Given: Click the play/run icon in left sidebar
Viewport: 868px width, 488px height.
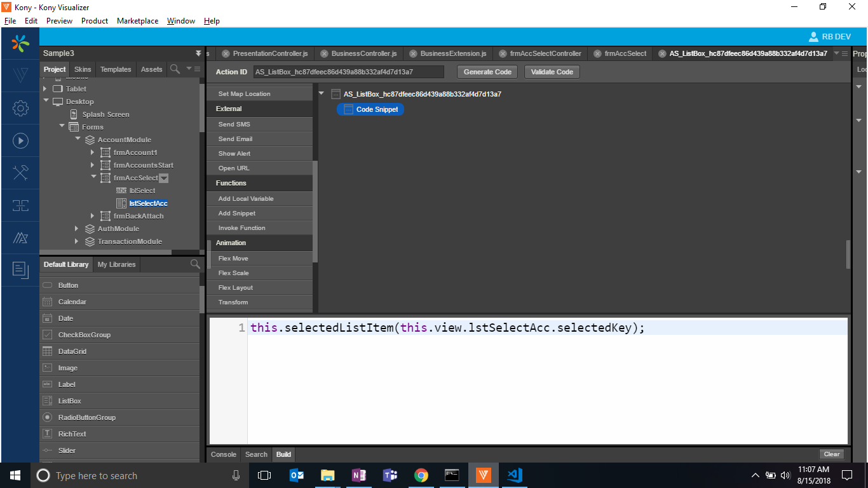Looking at the screenshot, I should [20, 140].
